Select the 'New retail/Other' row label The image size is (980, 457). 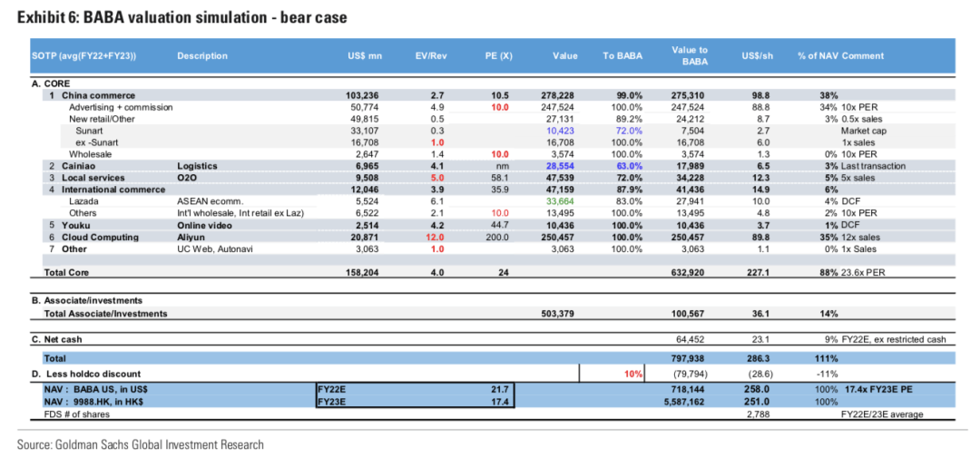pos(102,119)
